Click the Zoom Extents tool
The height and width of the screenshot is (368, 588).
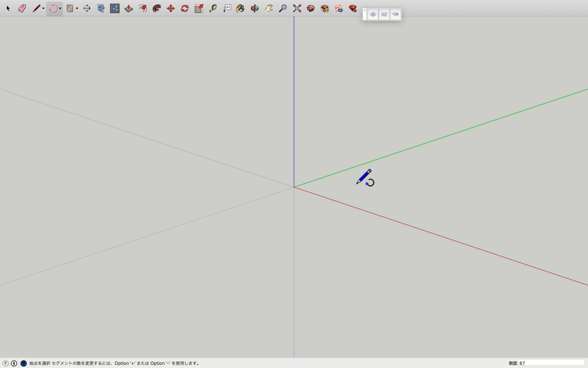click(x=297, y=8)
